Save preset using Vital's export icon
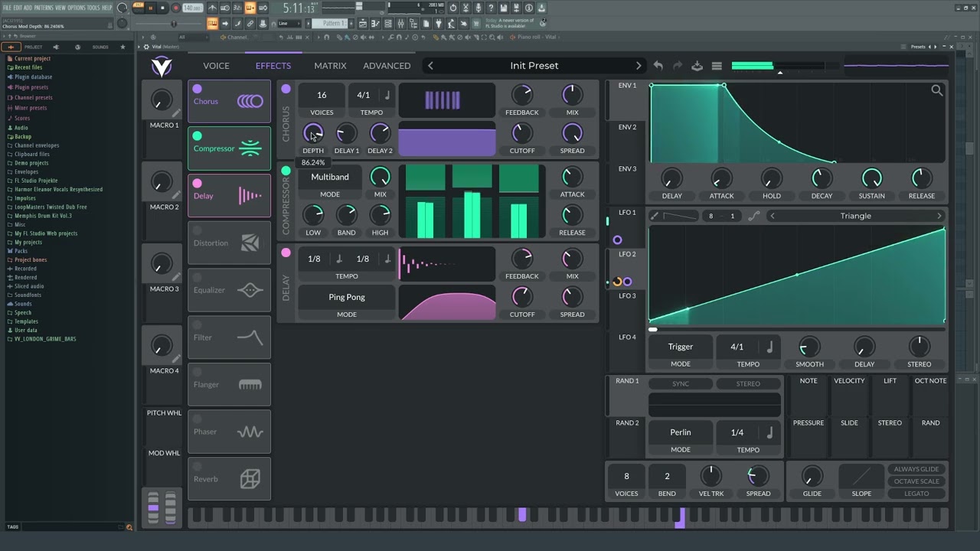 (697, 66)
